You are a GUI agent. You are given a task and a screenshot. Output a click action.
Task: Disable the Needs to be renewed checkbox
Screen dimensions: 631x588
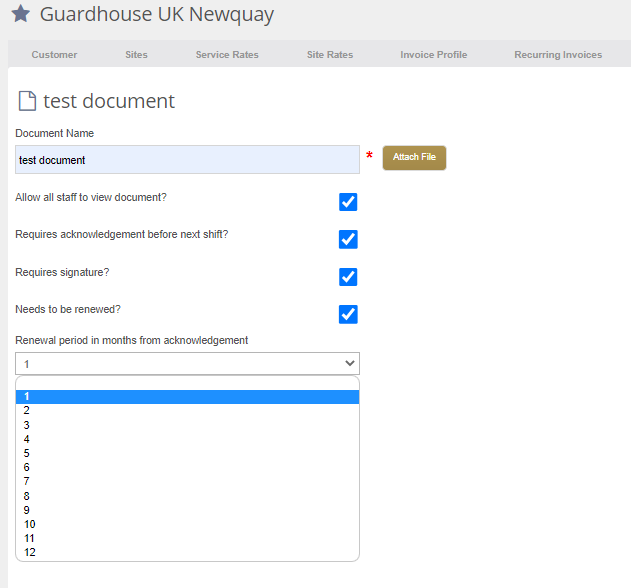point(348,314)
